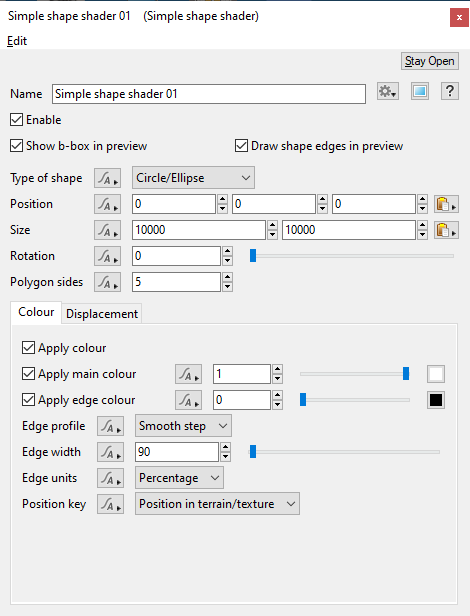Image resolution: width=470 pixels, height=616 pixels.
Task: Click the Stay Open button
Action: click(430, 61)
